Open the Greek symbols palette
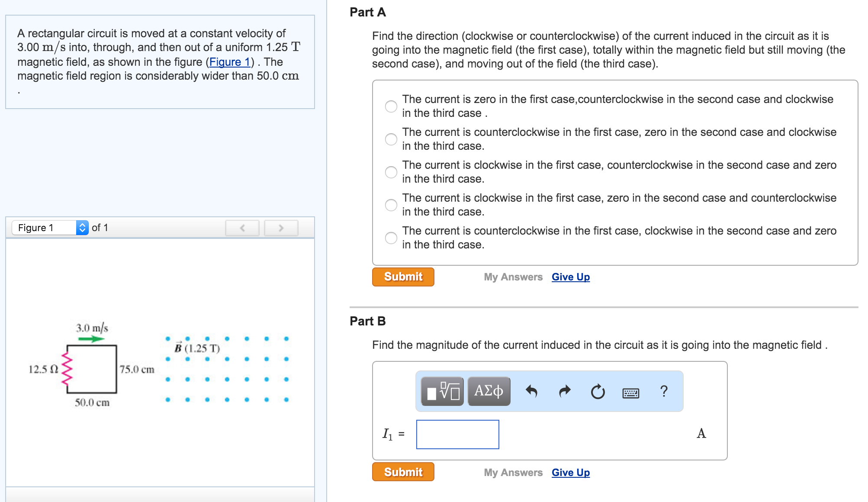 (489, 391)
